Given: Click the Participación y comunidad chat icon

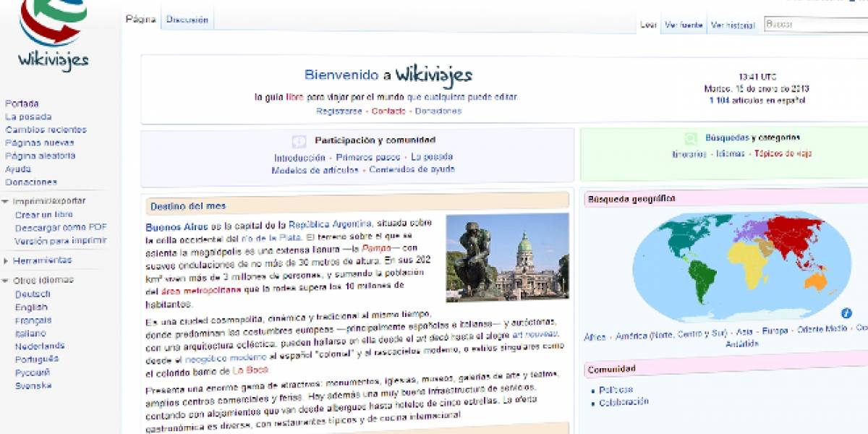Looking at the screenshot, I should click(x=299, y=141).
